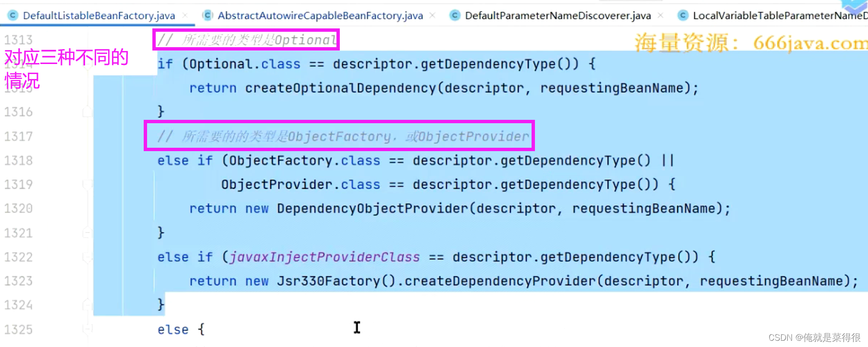Screen dimensions: 868x347
Task: Click getDependencyType on line 1322
Action: coord(608,257)
